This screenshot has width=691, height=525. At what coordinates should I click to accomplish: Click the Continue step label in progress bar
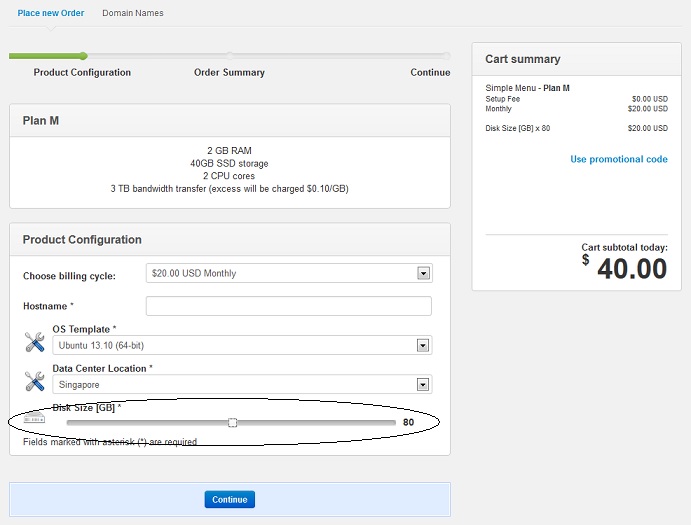click(x=430, y=72)
